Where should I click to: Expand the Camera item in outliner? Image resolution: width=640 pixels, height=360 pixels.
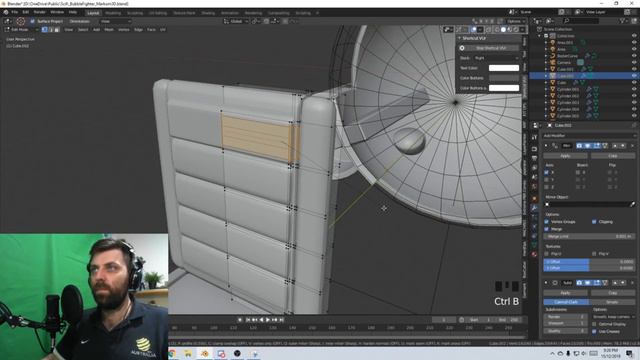click(546, 62)
